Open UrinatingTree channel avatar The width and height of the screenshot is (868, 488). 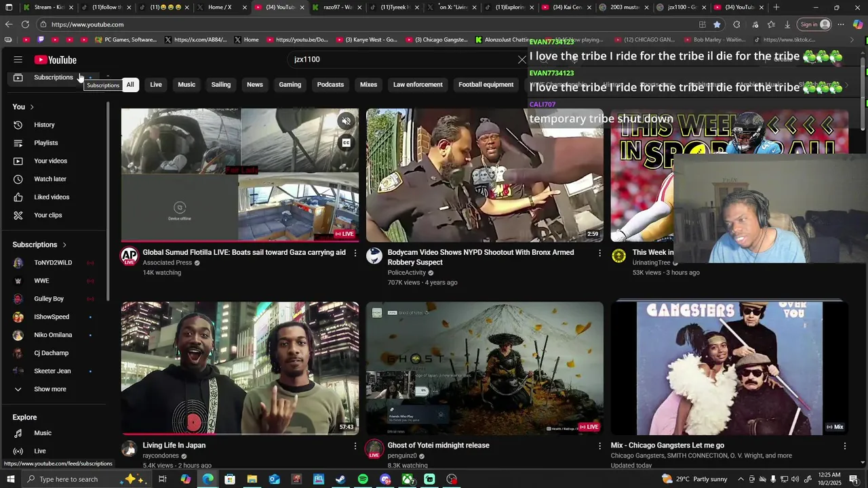(x=618, y=256)
